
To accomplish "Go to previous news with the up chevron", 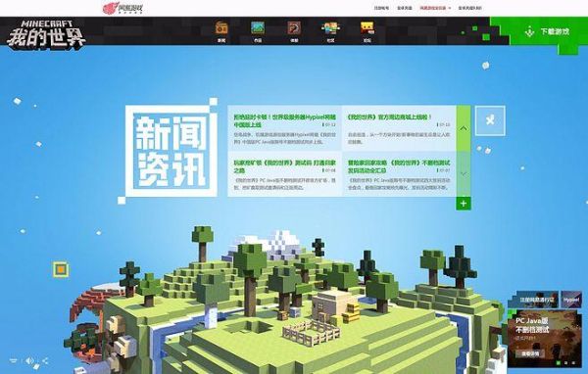I will pos(464,128).
